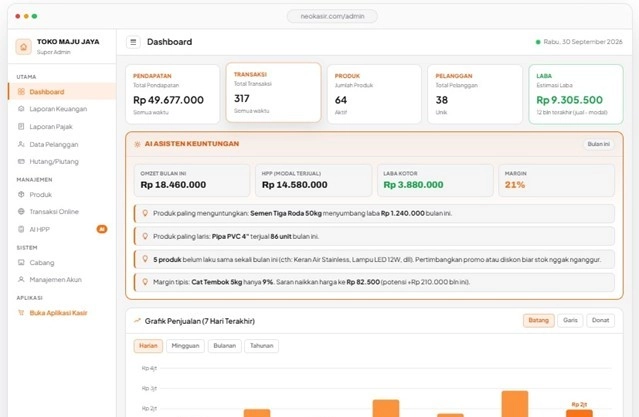Click the orange AI badge next to AI HPP
Screen dimensions: 639x417
coord(102,229)
